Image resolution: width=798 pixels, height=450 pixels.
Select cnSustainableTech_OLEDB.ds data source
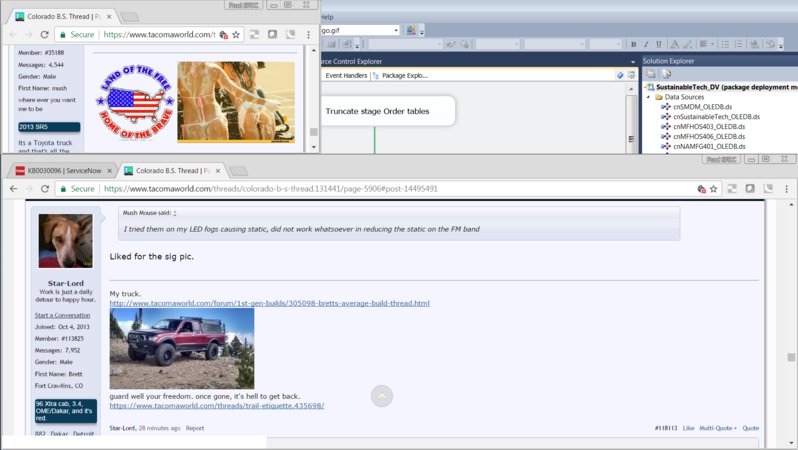tap(716, 117)
